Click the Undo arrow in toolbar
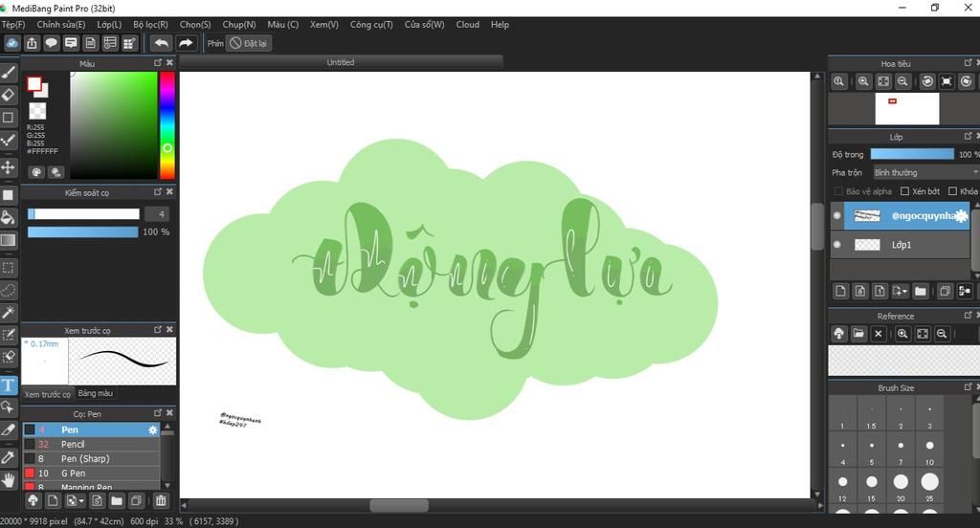 click(x=161, y=43)
